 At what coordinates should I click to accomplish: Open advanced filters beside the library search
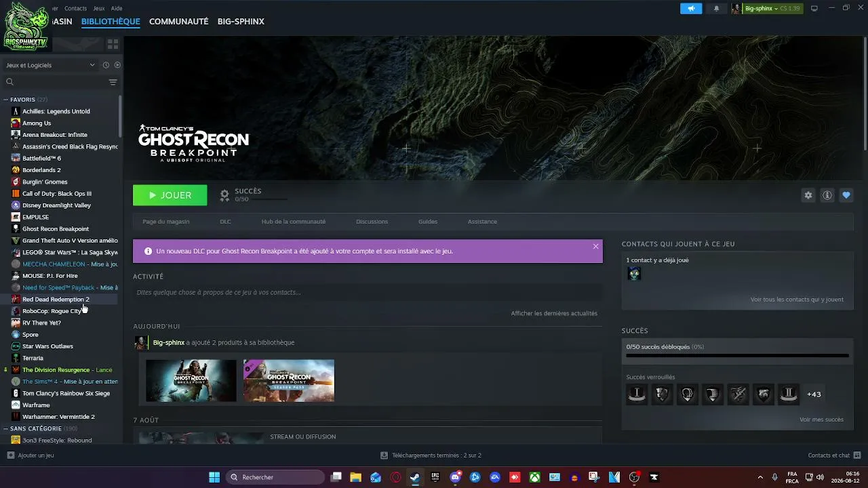[x=113, y=82]
